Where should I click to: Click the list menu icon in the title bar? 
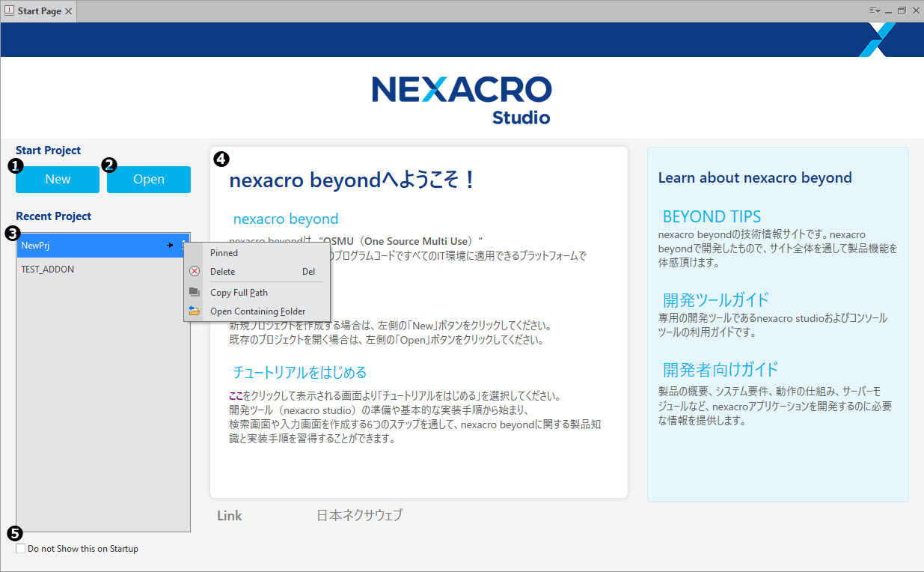(x=872, y=10)
